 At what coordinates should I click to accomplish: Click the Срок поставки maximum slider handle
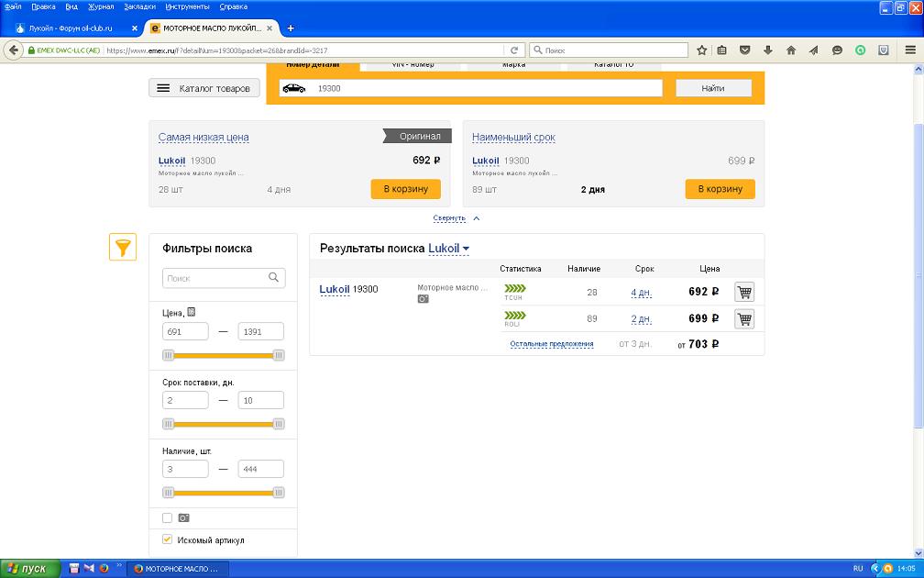click(279, 424)
